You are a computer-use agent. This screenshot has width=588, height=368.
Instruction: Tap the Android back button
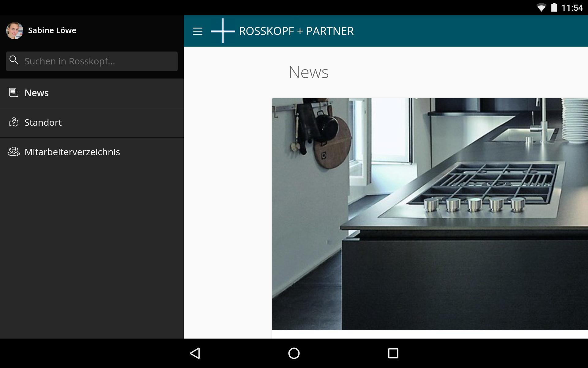coord(195,353)
